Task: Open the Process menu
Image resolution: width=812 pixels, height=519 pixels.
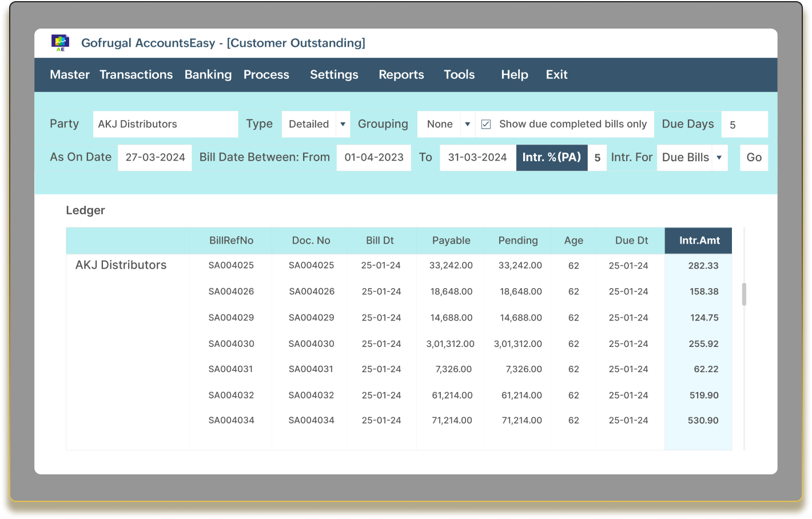Action: [266, 74]
